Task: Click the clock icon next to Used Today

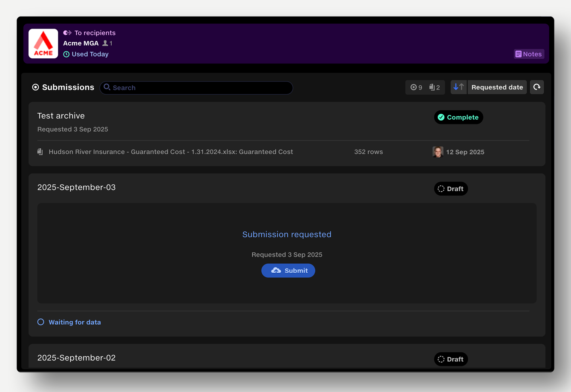Action: (x=67, y=54)
